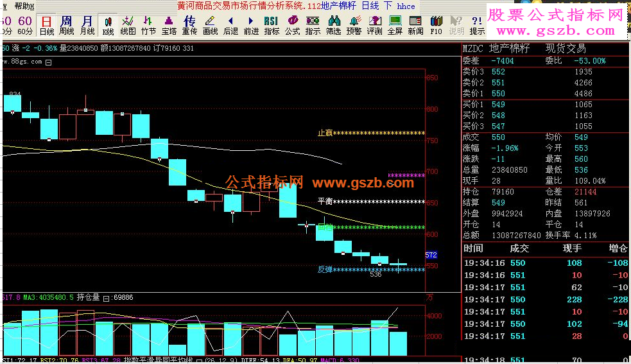The height and width of the screenshot is (364, 631).
Task: Click the 委比 -53.00% value
Action: point(589,61)
